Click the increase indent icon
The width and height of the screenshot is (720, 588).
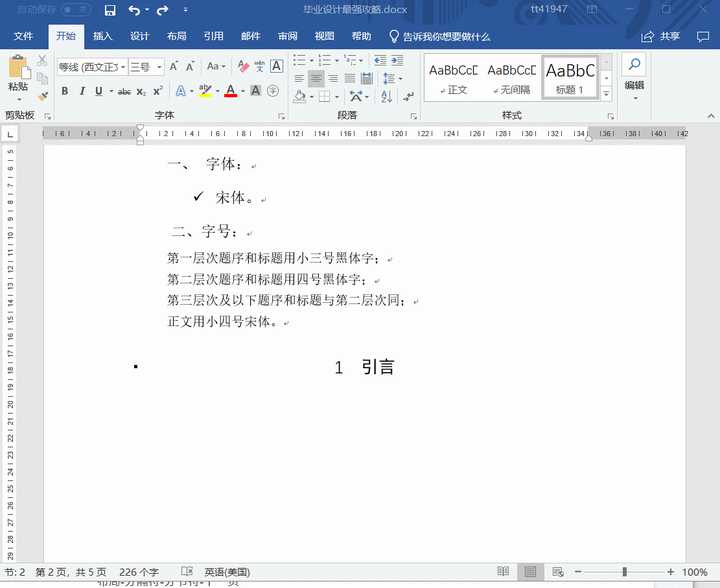point(398,60)
